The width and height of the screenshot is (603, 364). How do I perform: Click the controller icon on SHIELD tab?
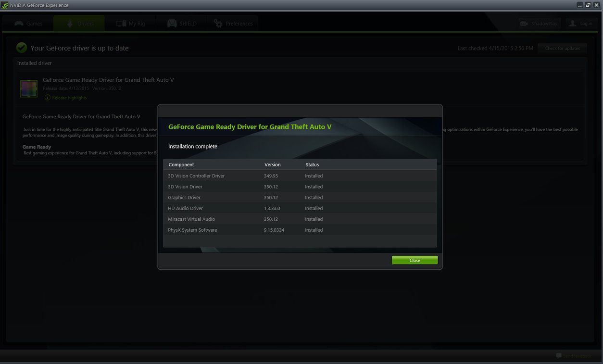click(172, 23)
